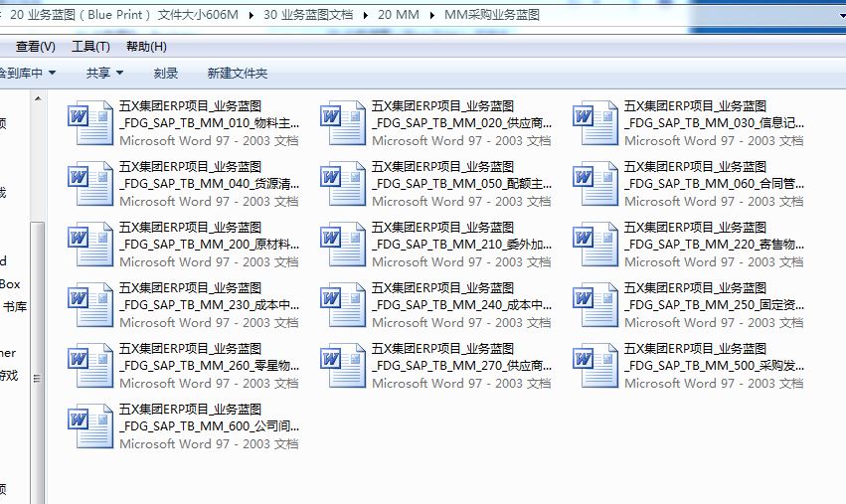Open the 工具(T) menu
The height and width of the screenshot is (504, 846).
[x=90, y=47]
